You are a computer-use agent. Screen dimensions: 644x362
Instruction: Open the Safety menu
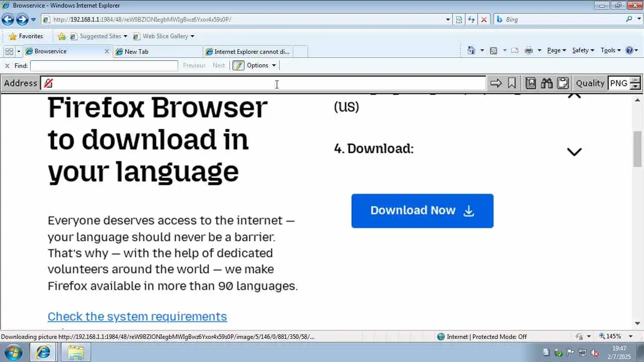583,50
